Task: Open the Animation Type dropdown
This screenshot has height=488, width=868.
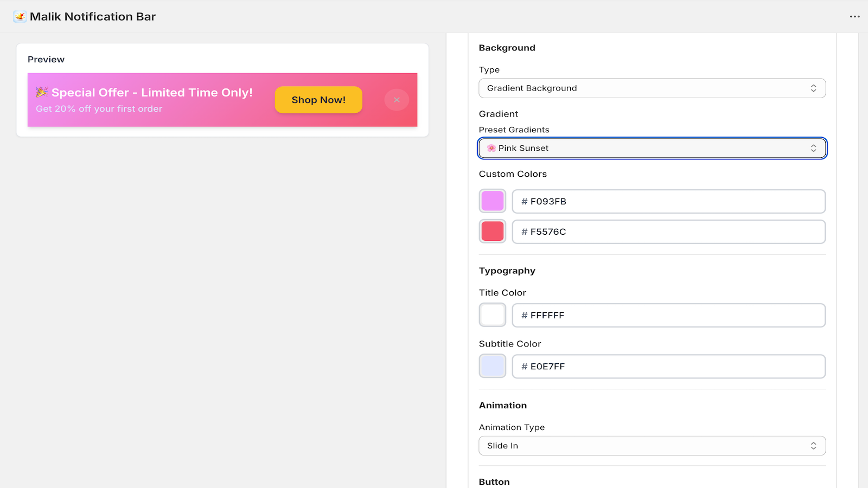Action: 651,445
